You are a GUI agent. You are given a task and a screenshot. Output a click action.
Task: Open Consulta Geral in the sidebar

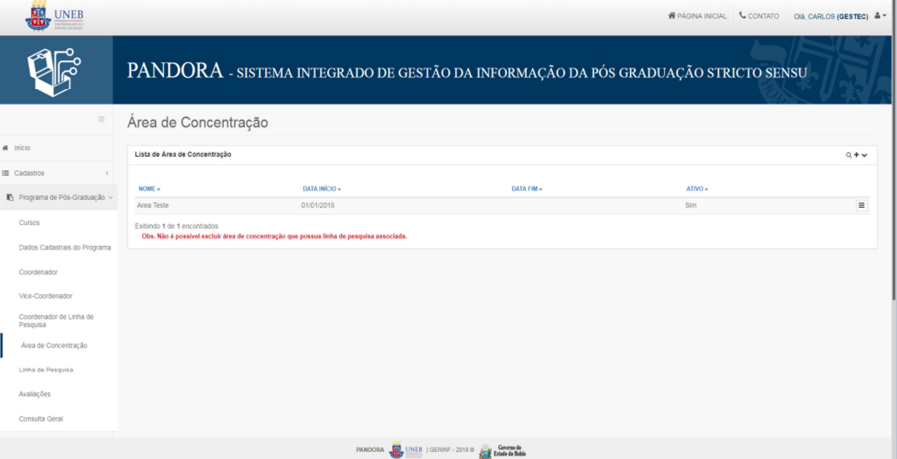tap(41, 419)
